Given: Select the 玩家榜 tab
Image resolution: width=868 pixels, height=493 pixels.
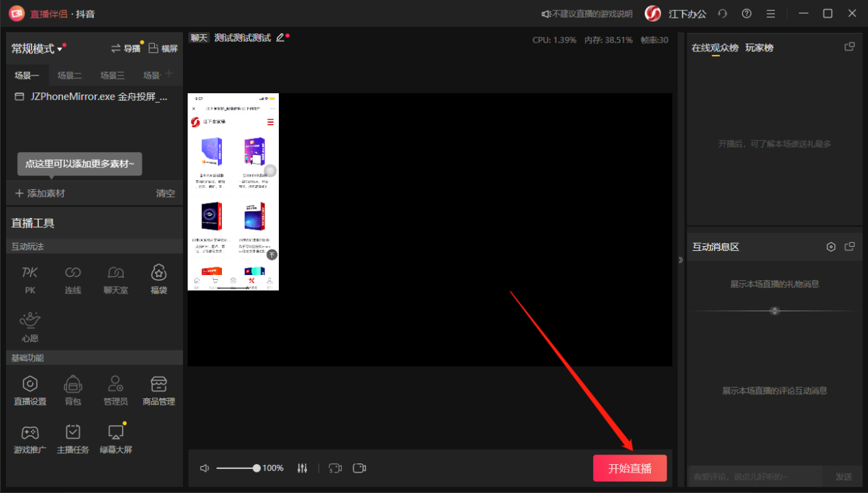Looking at the screenshot, I should [760, 48].
